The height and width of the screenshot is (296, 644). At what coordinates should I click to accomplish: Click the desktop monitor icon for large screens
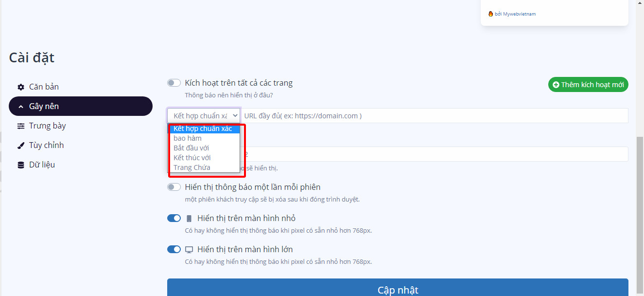189,250
